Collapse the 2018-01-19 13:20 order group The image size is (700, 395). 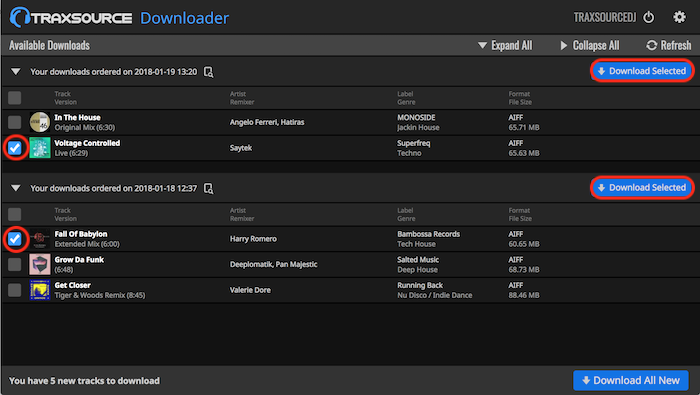pos(16,71)
